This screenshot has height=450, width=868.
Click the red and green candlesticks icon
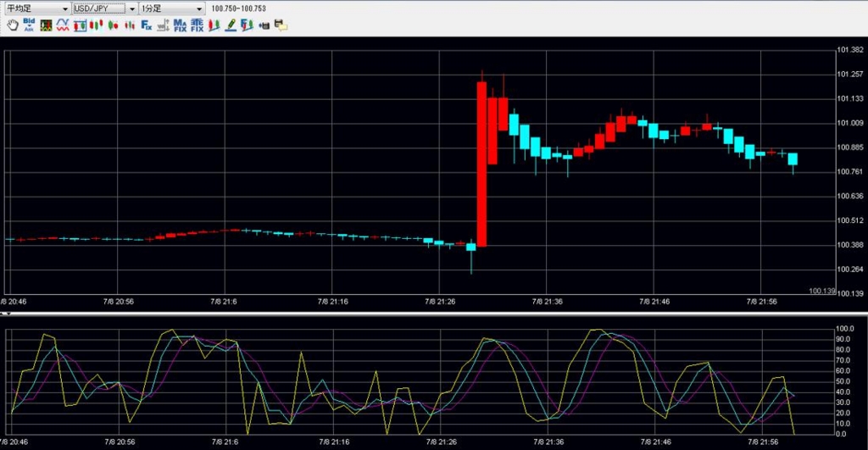(97, 25)
